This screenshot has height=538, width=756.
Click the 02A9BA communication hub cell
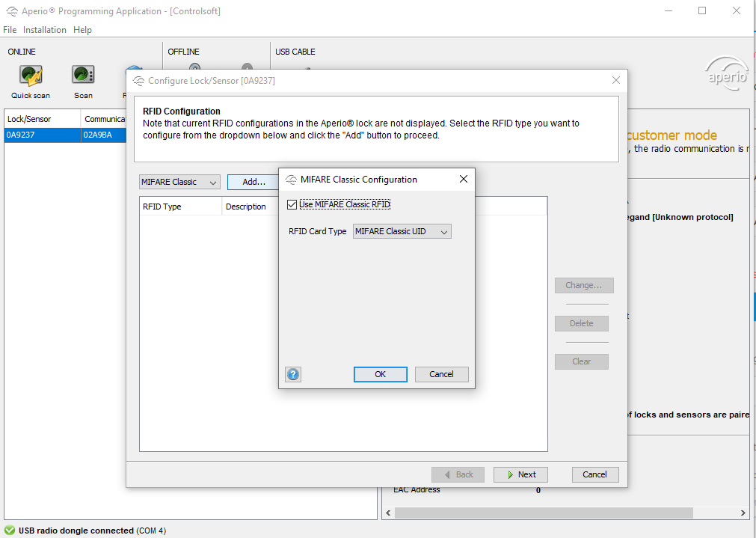104,135
